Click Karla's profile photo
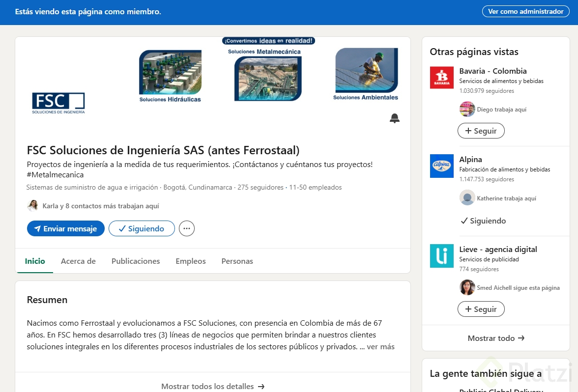This screenshot has width=578, height=392. click(x=33, y=205)
